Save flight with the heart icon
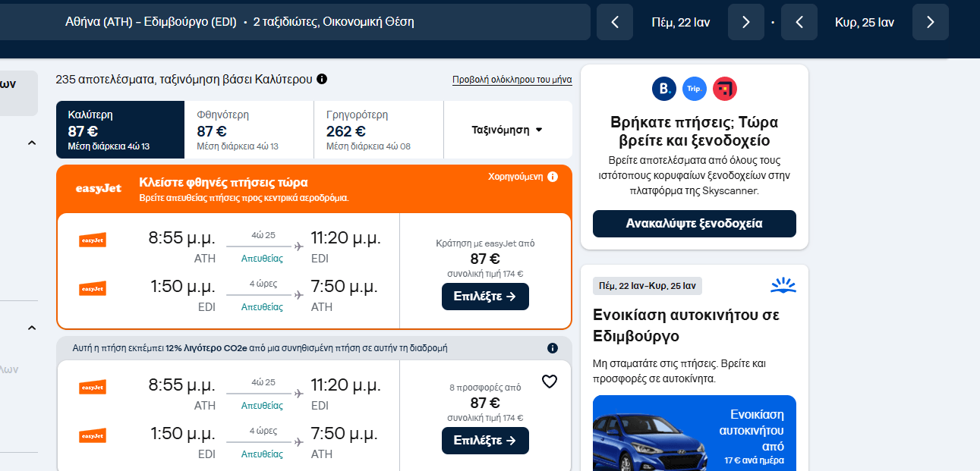The width and height of the screenshot is (980, 471). click(550, 382)
